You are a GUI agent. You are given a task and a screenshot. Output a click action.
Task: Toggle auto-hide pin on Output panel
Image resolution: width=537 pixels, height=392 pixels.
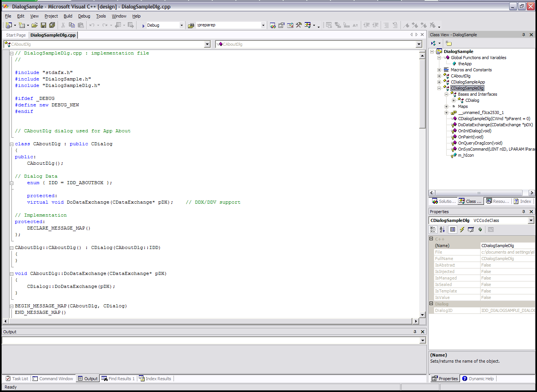pos(415,332)
